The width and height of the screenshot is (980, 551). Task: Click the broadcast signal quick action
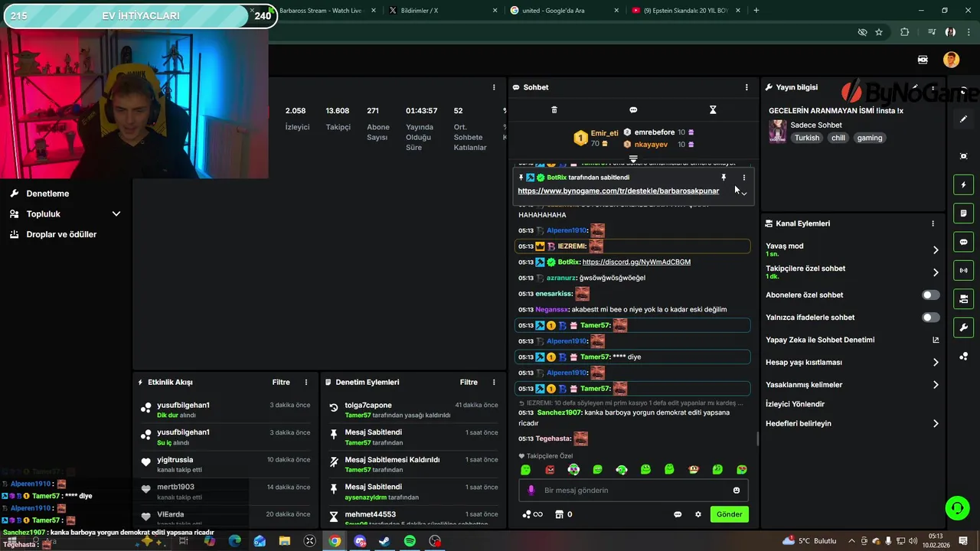[963, 270]
